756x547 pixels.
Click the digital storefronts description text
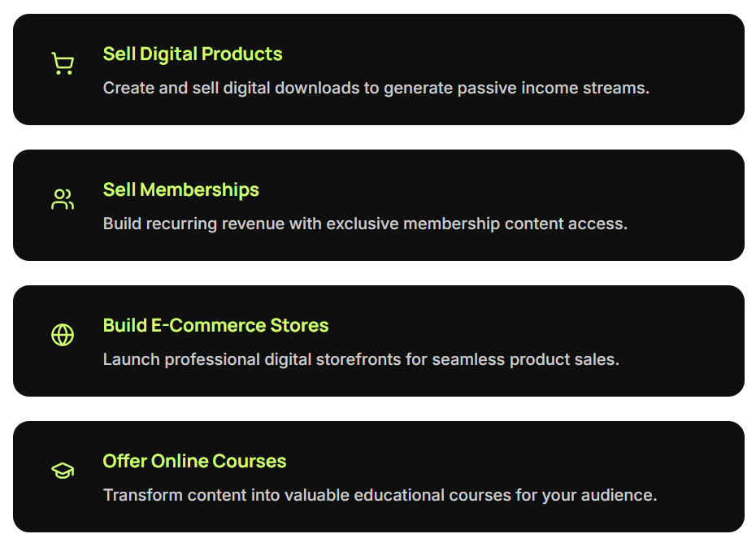361,359
